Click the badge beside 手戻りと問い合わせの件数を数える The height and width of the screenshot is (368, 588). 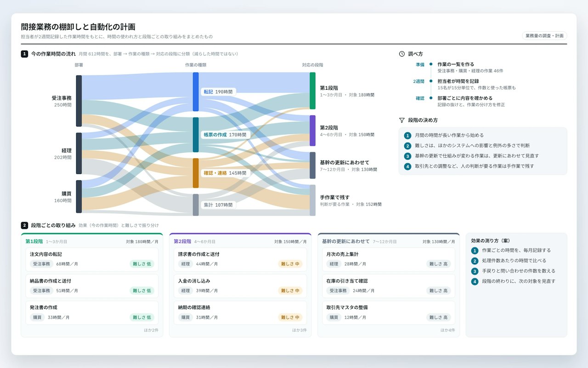pyautogui.click(x=475, y=271)
